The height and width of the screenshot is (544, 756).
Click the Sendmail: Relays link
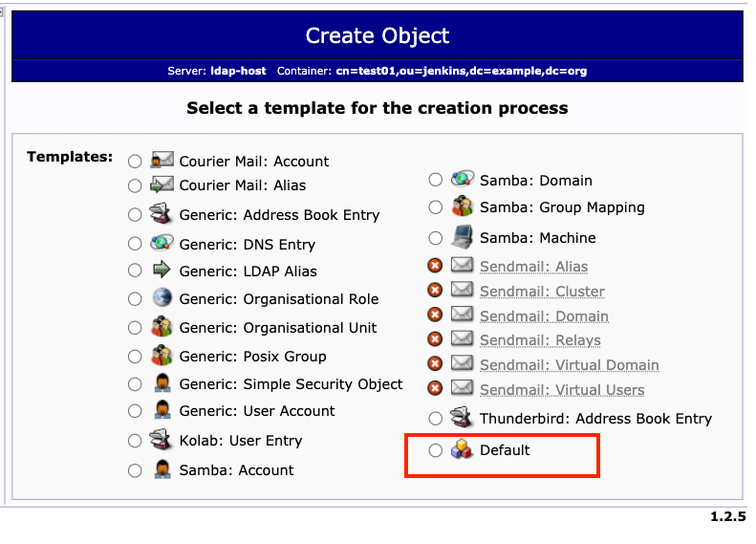(x=540, y=340)
